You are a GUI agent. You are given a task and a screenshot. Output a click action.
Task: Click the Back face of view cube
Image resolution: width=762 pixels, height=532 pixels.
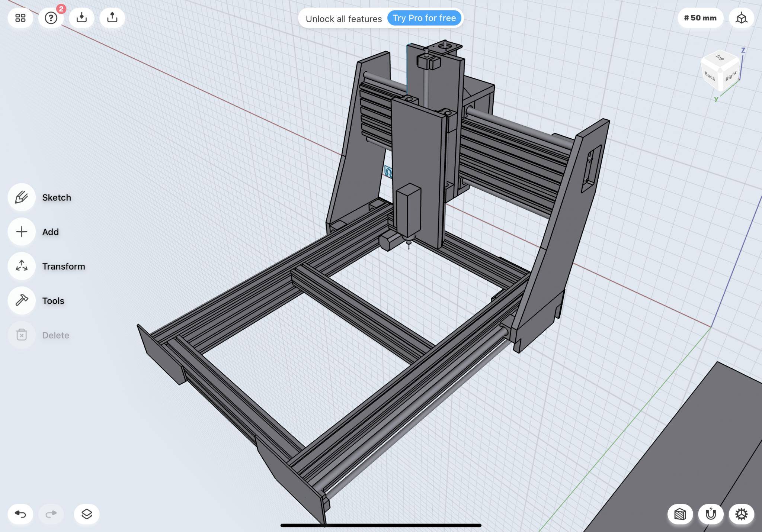click(710, 77)
